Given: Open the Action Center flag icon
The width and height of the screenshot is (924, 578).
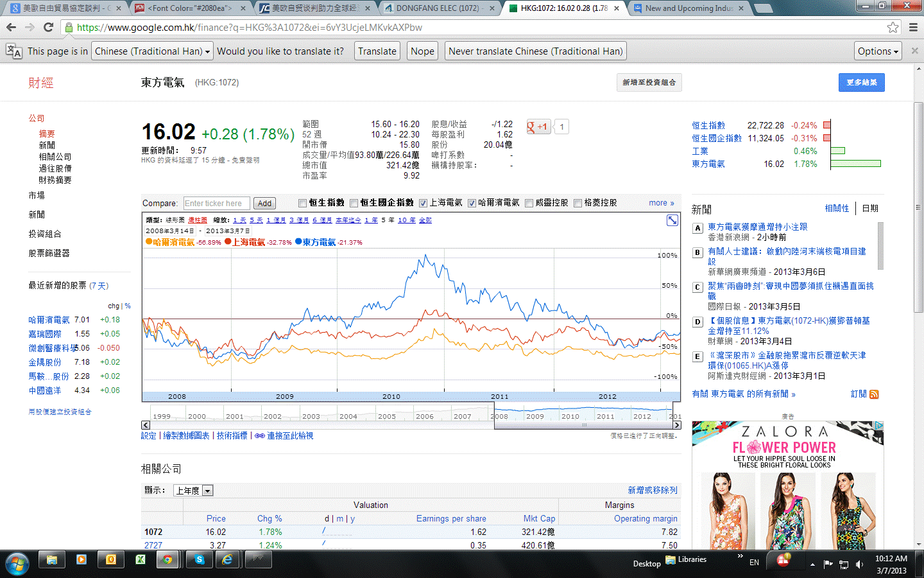Looking at the screenshot, I should pyautogui.click(x=828, y=564).
